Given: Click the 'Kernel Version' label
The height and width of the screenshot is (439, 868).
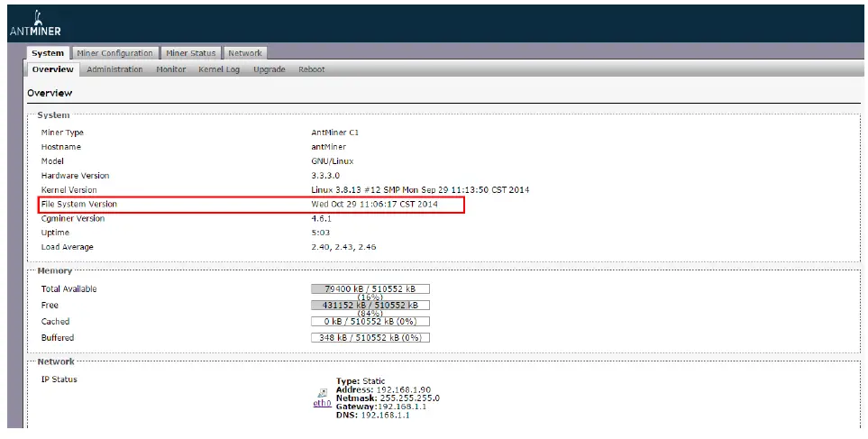Looking at the screenshot, I should coord(69,190).
